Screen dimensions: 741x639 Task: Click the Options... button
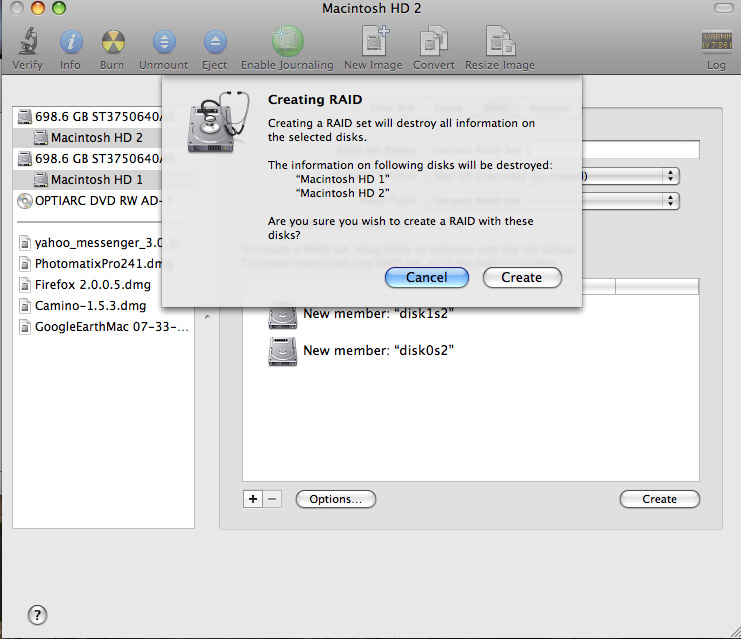click(x=336, y=499)
